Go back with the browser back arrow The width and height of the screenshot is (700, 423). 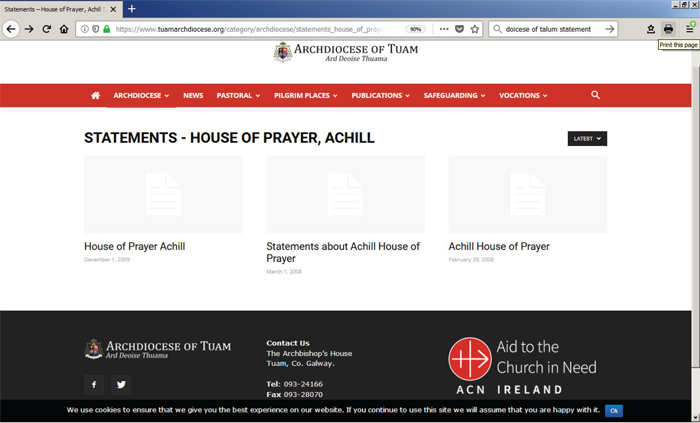coord(11,29)
